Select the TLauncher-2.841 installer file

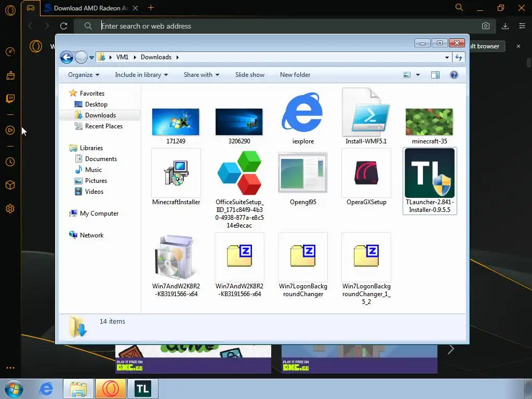430,181
